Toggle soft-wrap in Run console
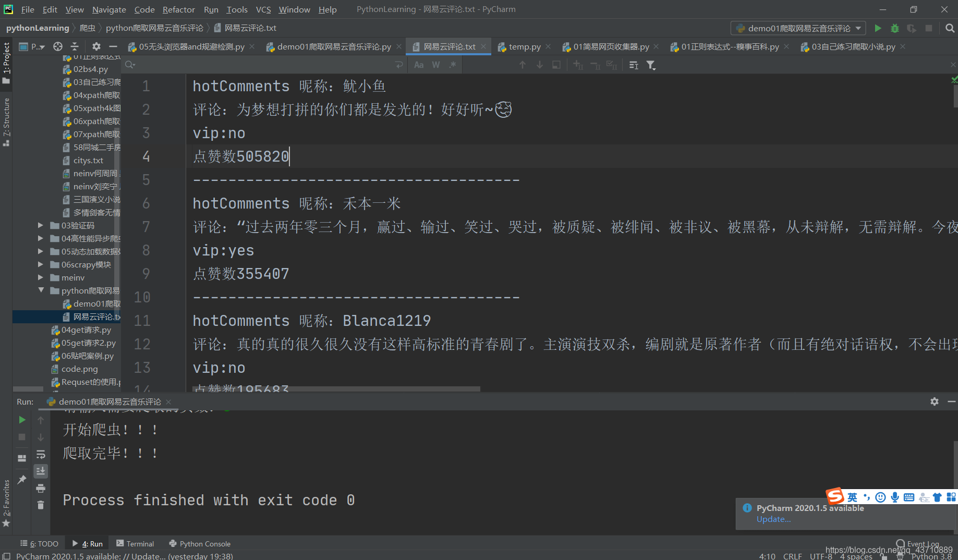The image size is (958, 560). (x=41, y=454)
